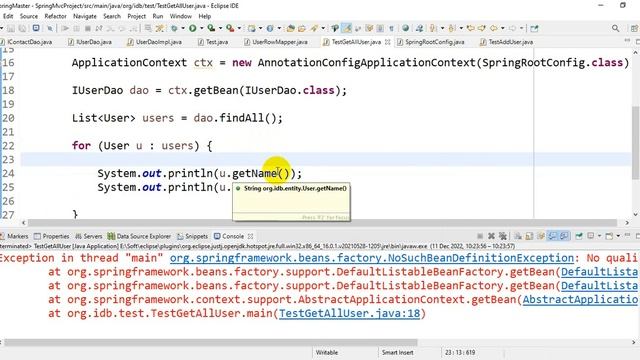Click the globe web browser toolbar icon
The image size is (640, 360).
(405, 28)
